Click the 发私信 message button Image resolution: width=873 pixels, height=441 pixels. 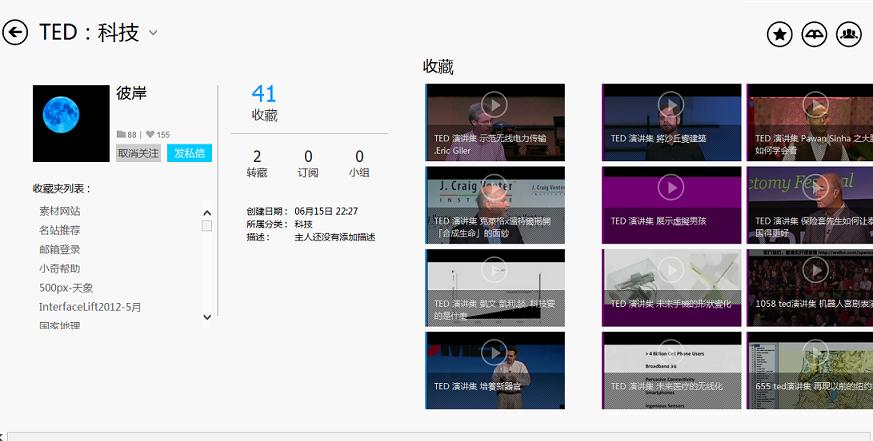click(189, 153)
